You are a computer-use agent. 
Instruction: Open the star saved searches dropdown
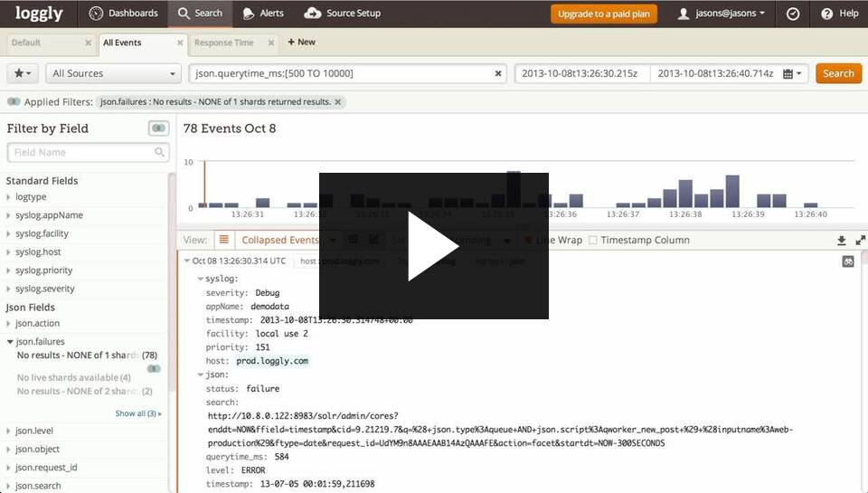23,73
